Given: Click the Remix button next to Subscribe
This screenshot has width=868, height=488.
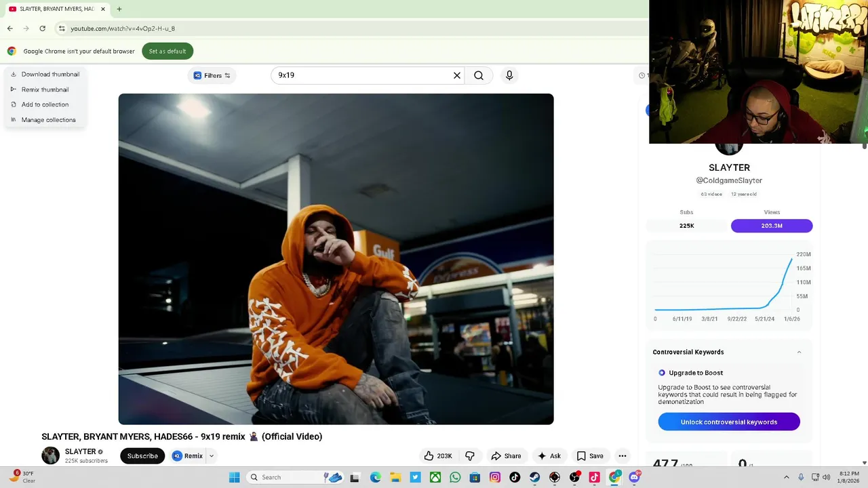Looking at the screenshot, I should click(188, 456).
